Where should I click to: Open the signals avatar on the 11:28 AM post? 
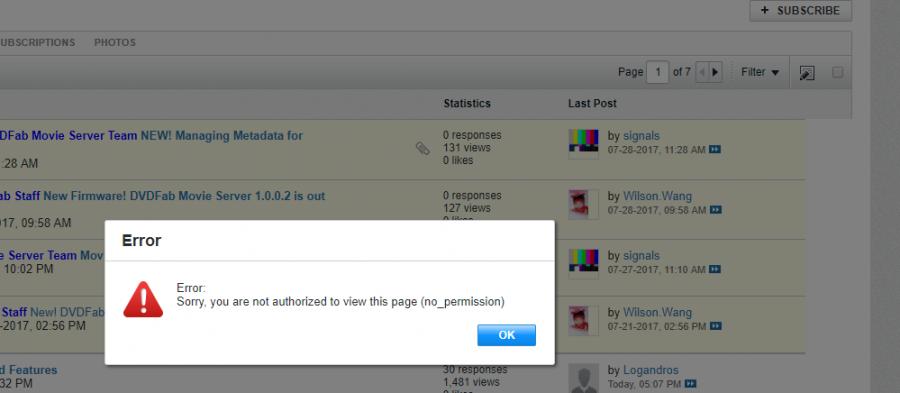tap(584, 143)
